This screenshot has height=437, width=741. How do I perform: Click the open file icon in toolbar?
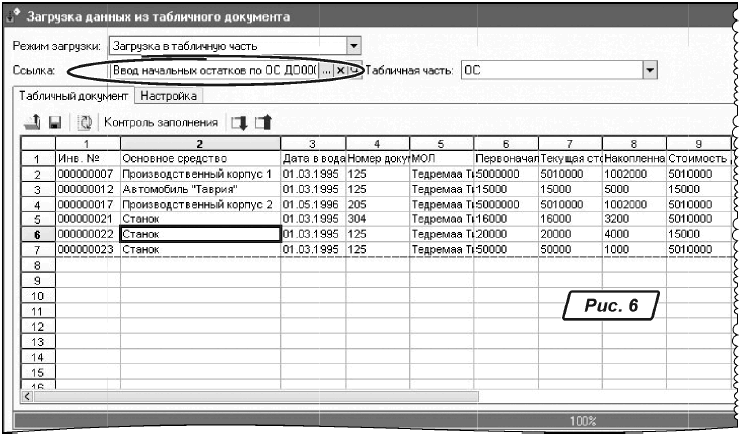tap(31, 123)
